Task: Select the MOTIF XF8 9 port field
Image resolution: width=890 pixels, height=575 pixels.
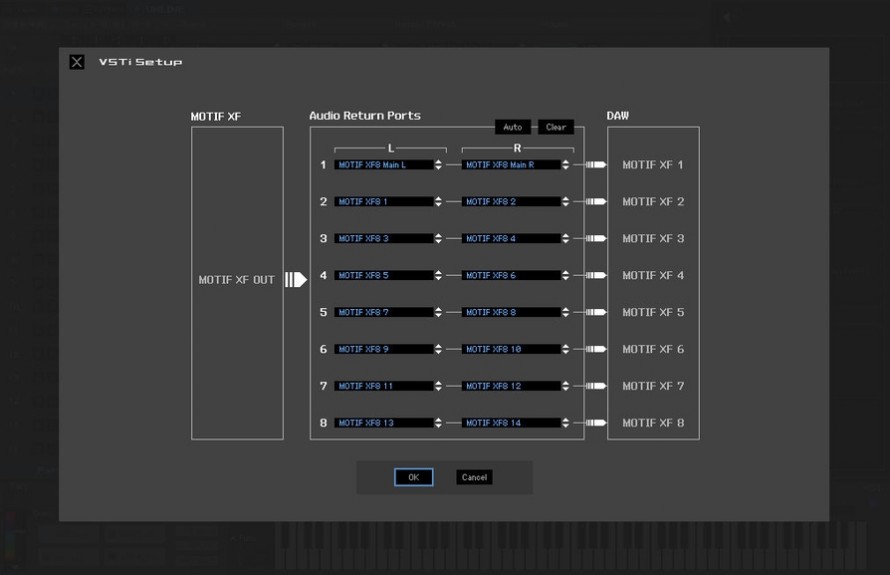Action: click(384, 349)
